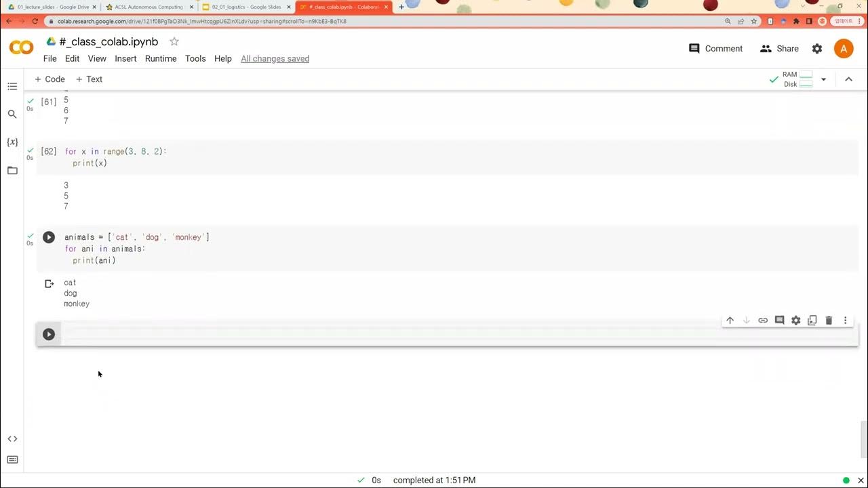
Task: Open the variables inspector {x}
Action: click(12, 142)
